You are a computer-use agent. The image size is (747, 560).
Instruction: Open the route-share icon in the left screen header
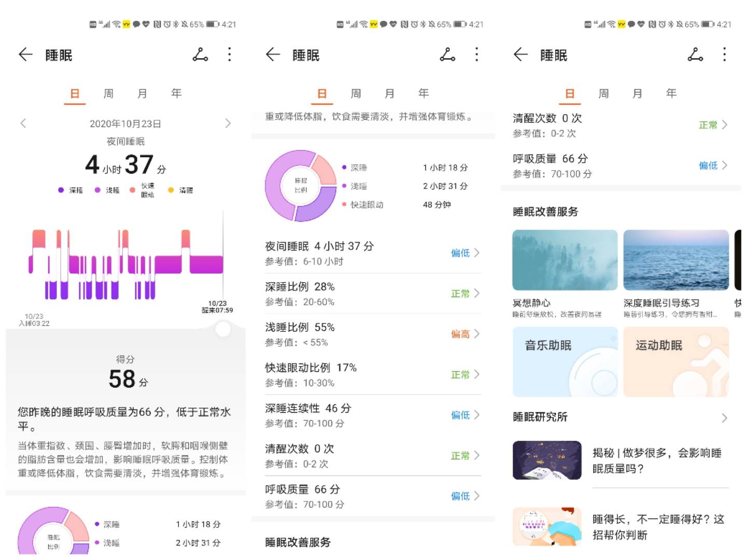[200, 54]
